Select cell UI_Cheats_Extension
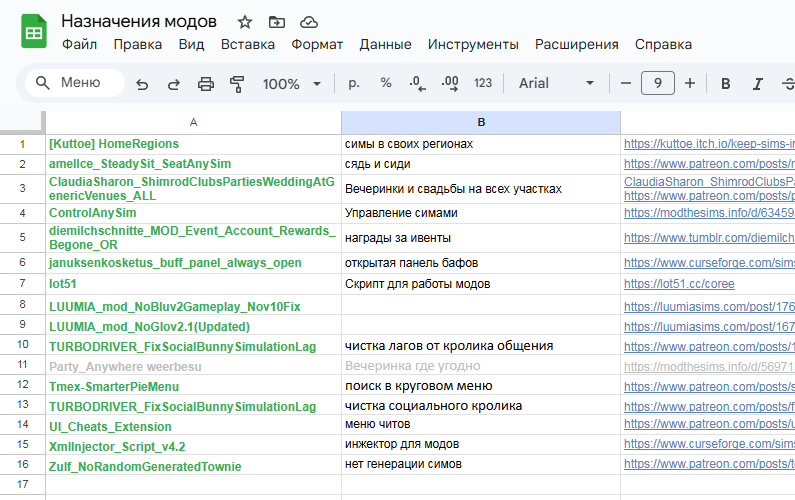Viewport: 795px width, 500px height. click(193, 424)
